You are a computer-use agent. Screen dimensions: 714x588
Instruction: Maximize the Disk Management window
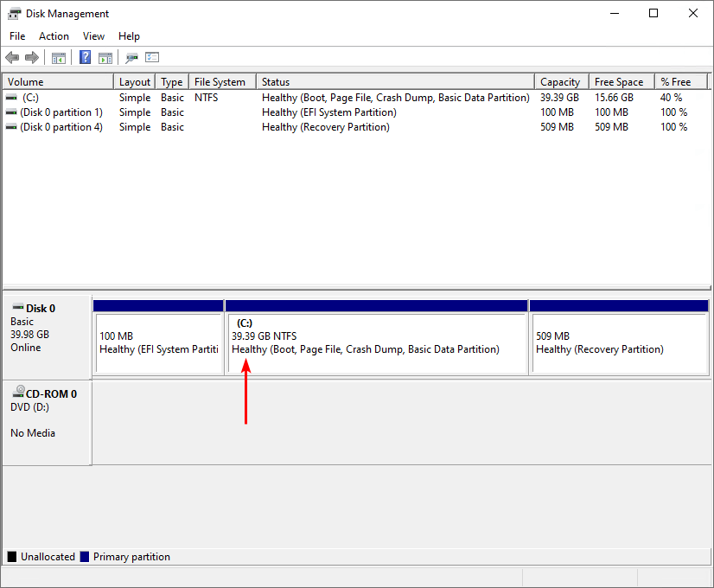coord(653,13)
